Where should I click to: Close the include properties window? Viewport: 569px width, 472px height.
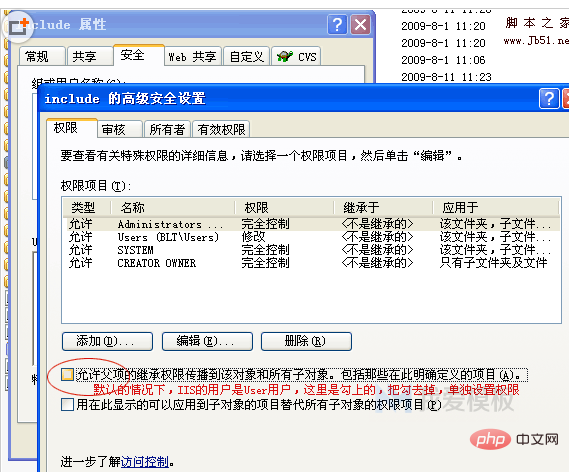tap(361, 25)
